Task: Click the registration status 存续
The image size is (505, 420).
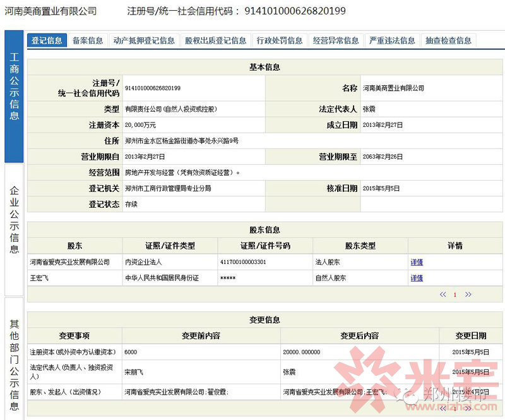Action: click(131, 204)
